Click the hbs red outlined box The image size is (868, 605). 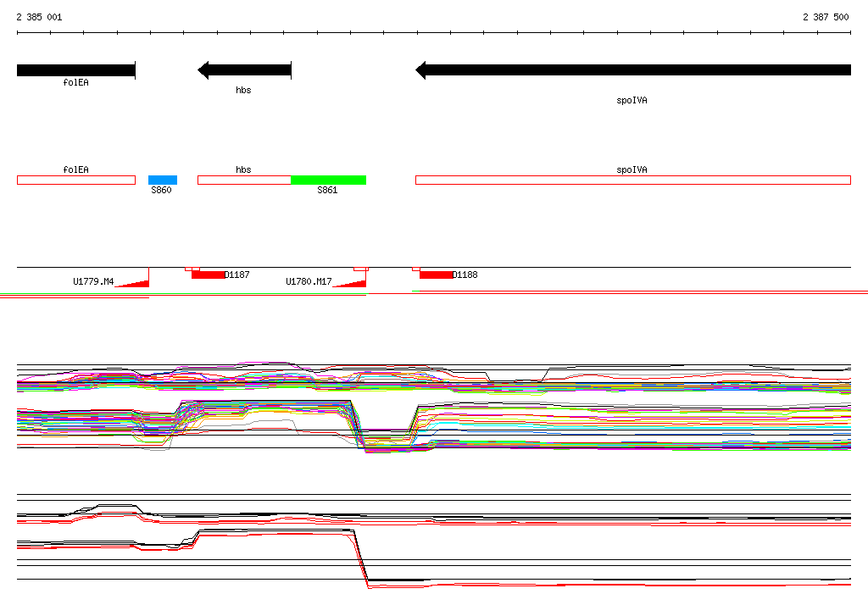[245, 180]
